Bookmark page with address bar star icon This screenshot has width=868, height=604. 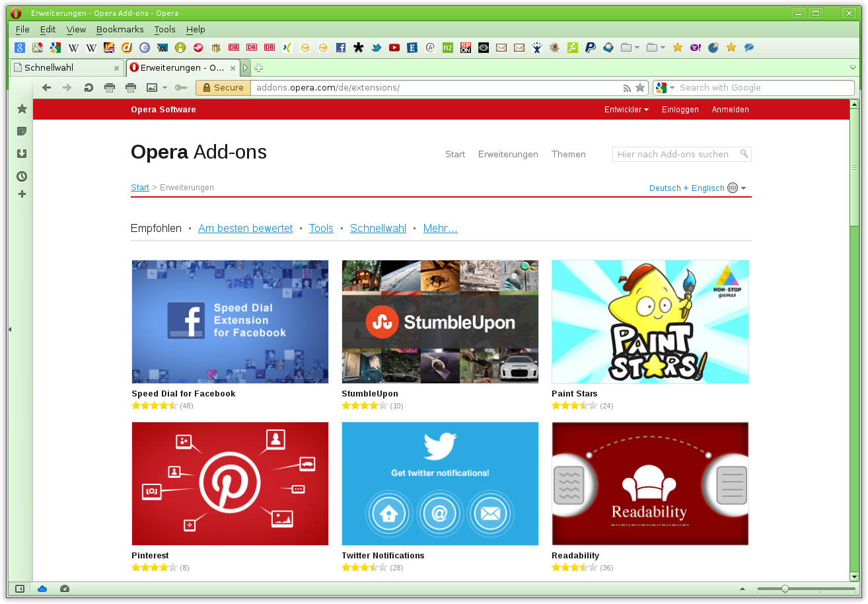pos(640,88)
